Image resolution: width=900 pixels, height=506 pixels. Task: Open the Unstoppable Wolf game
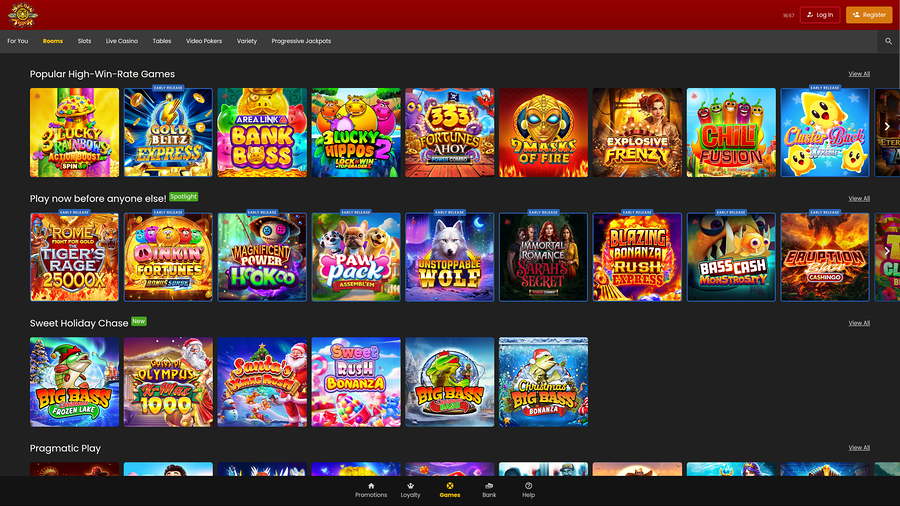point(449,257)
